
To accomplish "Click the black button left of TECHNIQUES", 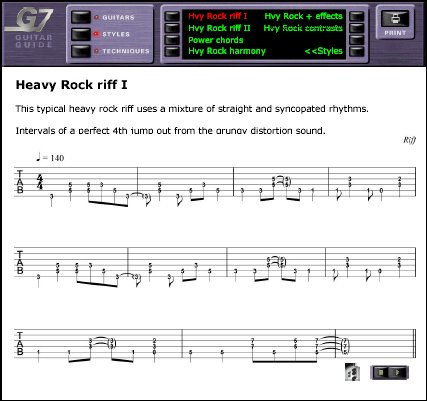I will pos(81,51).
